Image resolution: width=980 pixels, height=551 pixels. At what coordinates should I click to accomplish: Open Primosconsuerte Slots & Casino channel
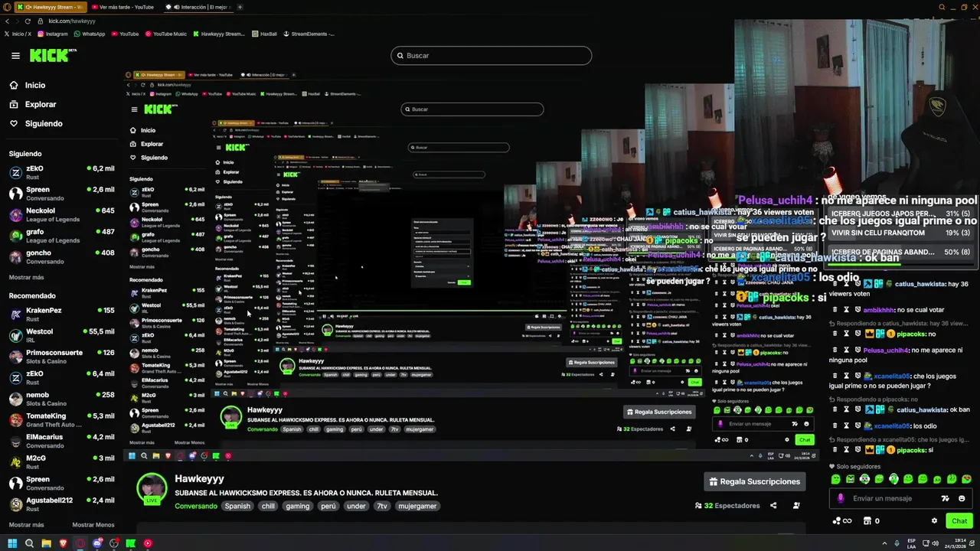click(61, 357)
